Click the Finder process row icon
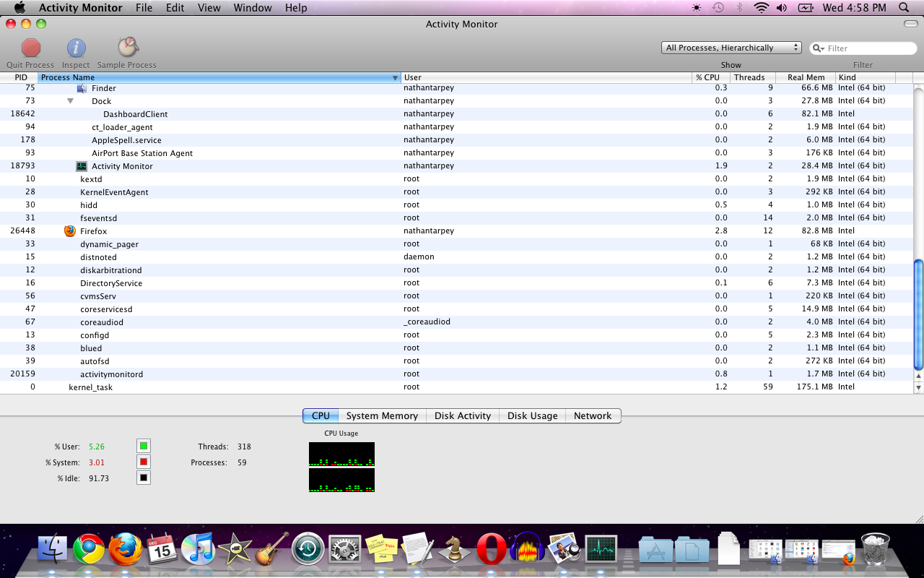 [82, 88]
